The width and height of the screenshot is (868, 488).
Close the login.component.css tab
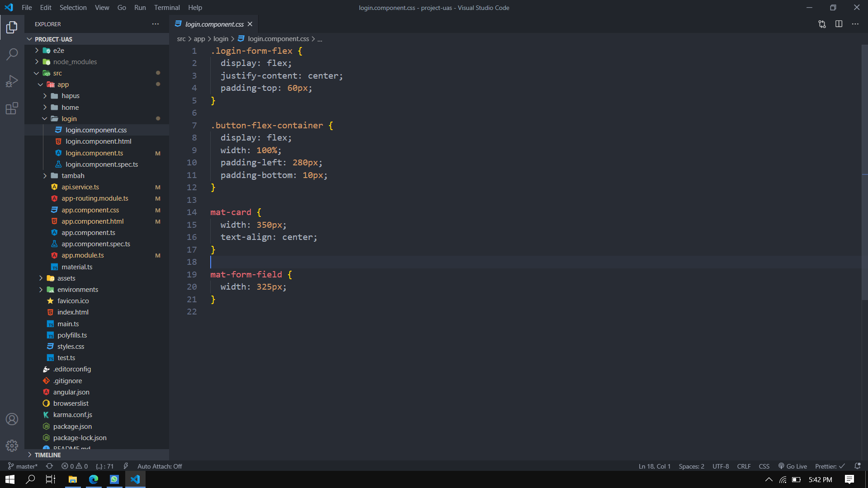(250, 24)
